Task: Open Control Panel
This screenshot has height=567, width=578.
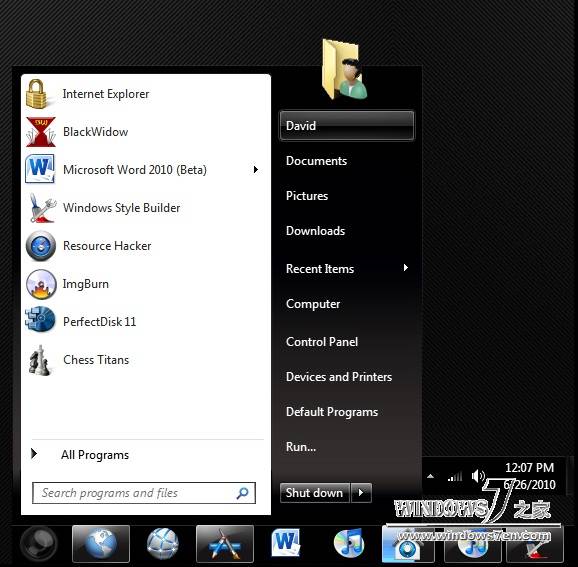Action: pyautogui.click(x=322, y=342)
